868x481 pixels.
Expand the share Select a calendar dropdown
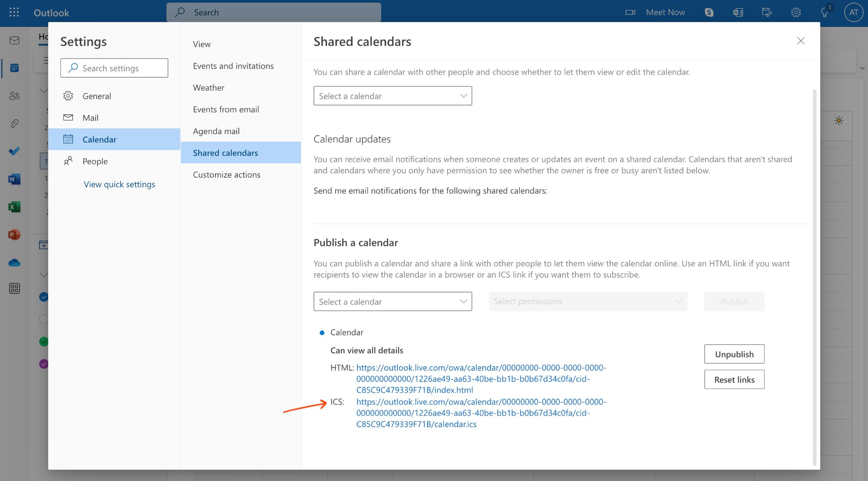click(393, 96)
